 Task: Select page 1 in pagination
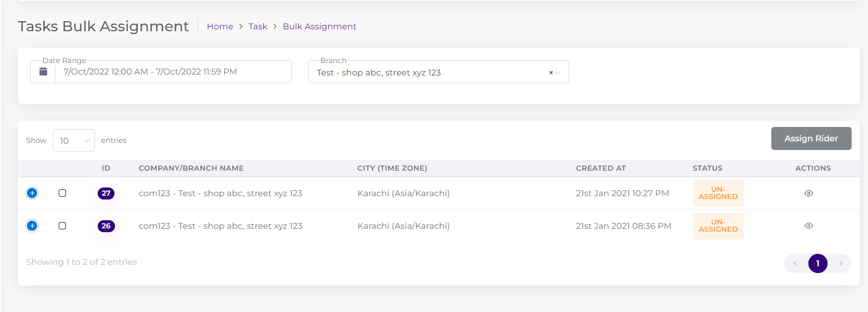click(x=817, y=263)
